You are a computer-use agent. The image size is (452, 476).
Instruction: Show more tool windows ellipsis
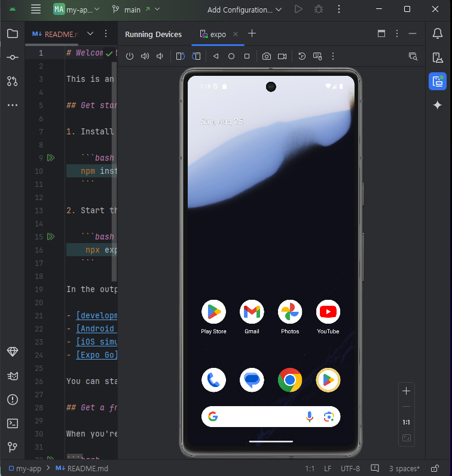coord(13,105)
